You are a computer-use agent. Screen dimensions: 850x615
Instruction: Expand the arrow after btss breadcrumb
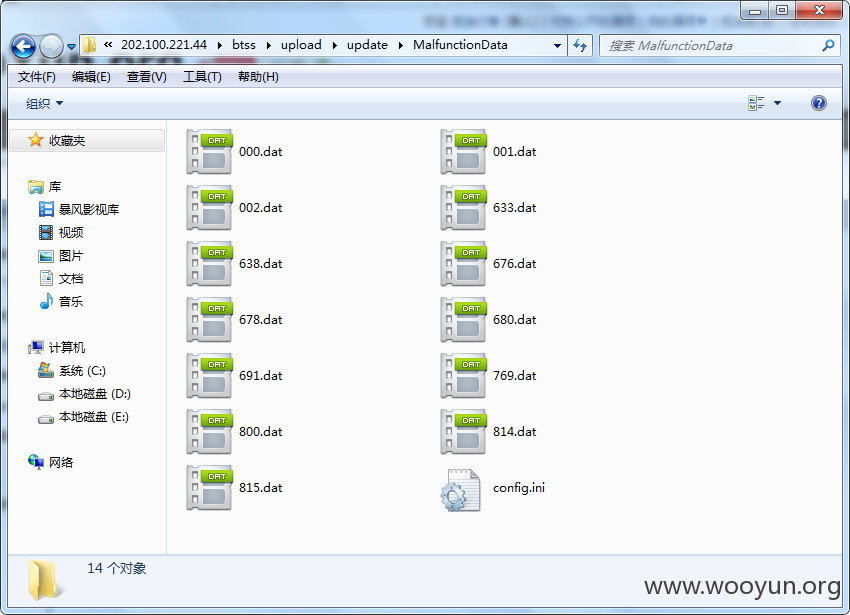click(268, 46)
